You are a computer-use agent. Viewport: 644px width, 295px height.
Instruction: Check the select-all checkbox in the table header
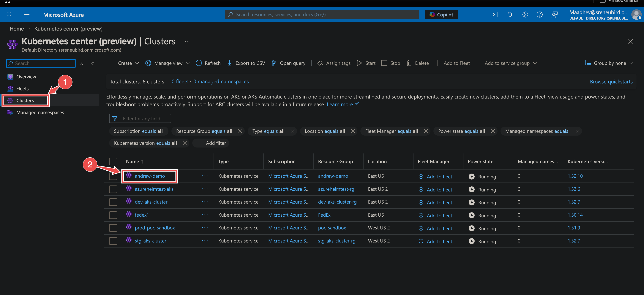[113, 161]
